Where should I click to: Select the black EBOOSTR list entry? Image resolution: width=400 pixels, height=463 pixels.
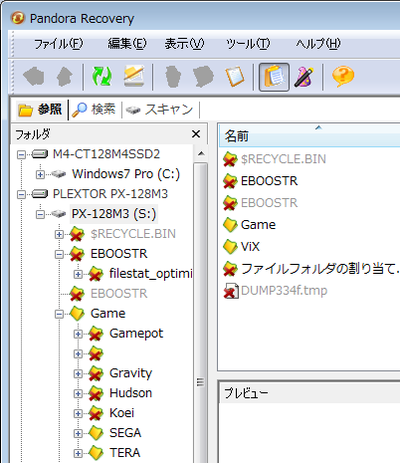[x=269, y=181]
